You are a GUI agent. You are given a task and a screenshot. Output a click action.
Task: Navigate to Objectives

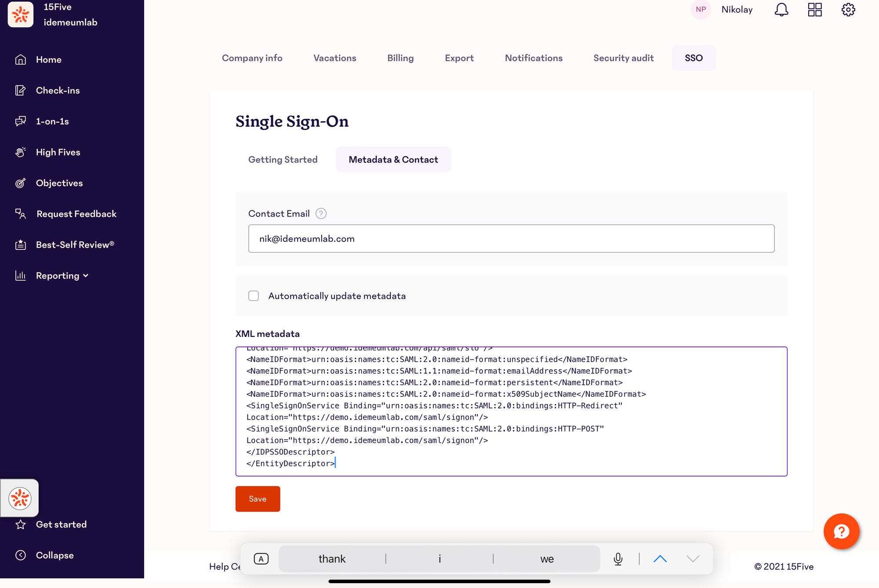tap(59, 183)
